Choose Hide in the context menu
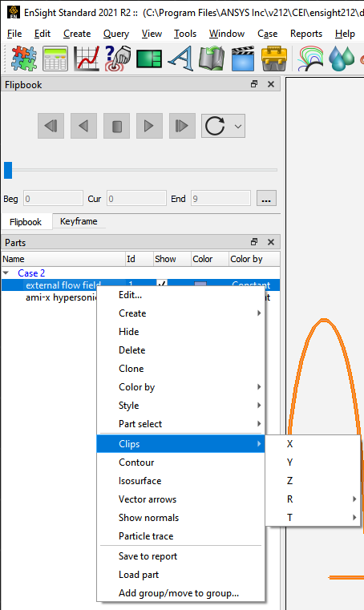This screenshot has width=364, height=610. [x=181, y=332]
